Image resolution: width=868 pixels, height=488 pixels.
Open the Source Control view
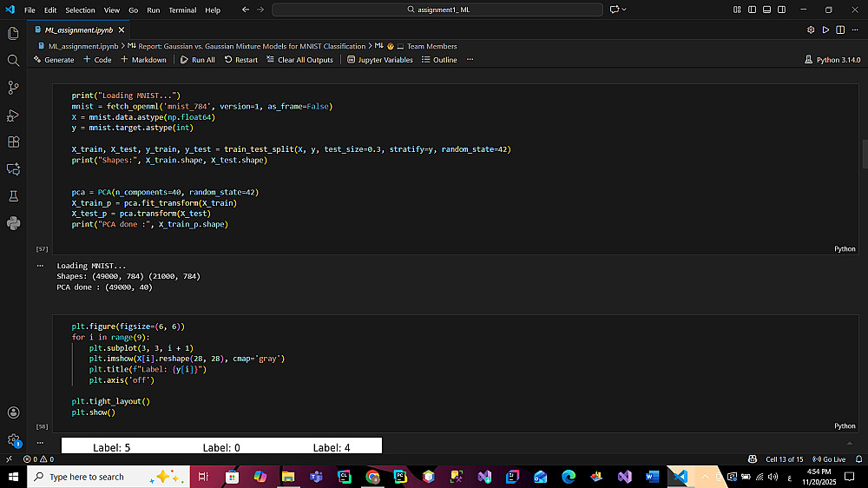tap(13, 88)
